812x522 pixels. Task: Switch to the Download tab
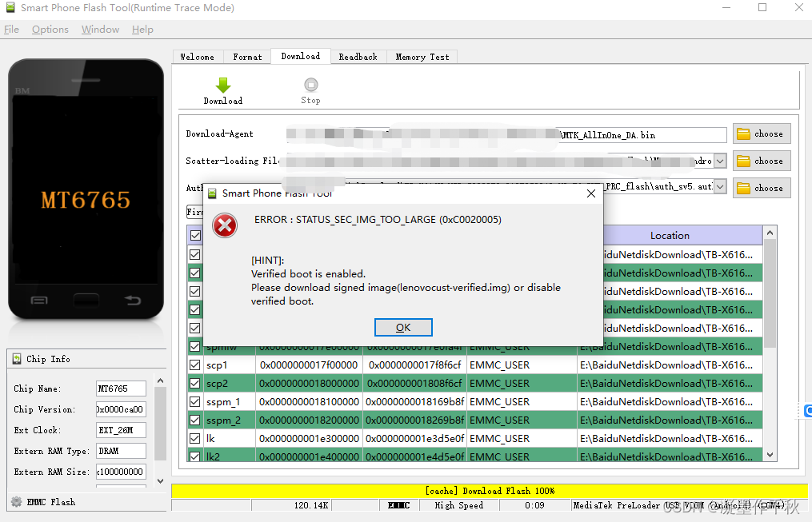[x=301, y=56]
